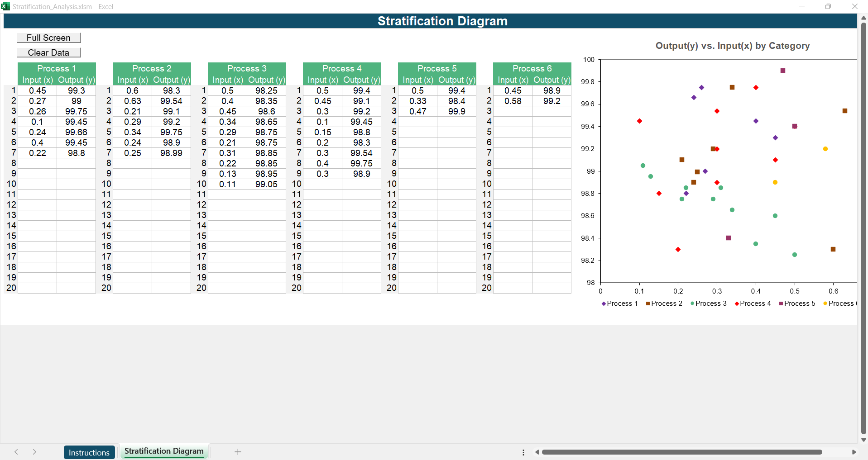Image resolution: width=868 pixels, height=460 pixels.
Task: Click the horizontal scrollbar right arrow
Action: pos(854,452)
